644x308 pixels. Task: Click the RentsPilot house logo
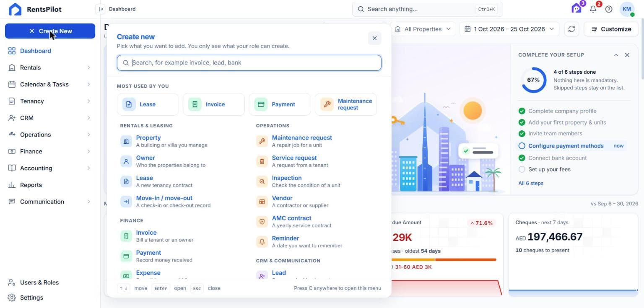(15, 9)
